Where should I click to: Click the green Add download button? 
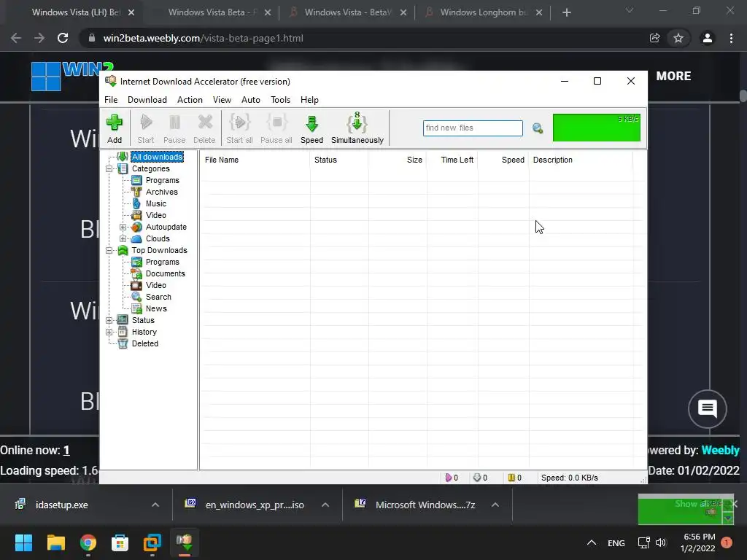115,128
